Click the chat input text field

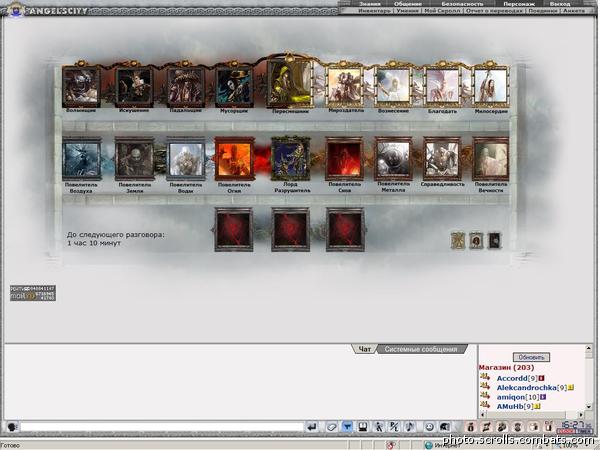point(162,427)
